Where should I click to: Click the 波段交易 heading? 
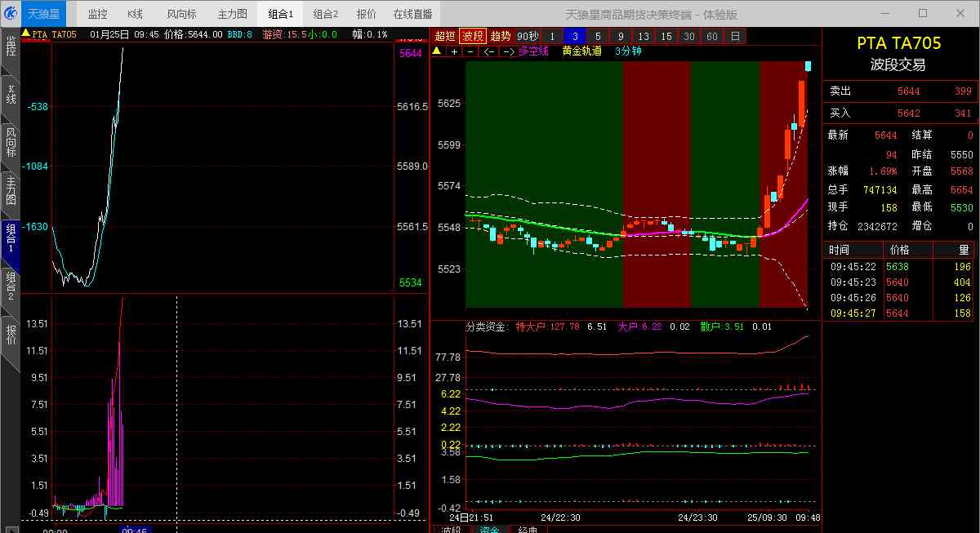[x=898, y=65]
